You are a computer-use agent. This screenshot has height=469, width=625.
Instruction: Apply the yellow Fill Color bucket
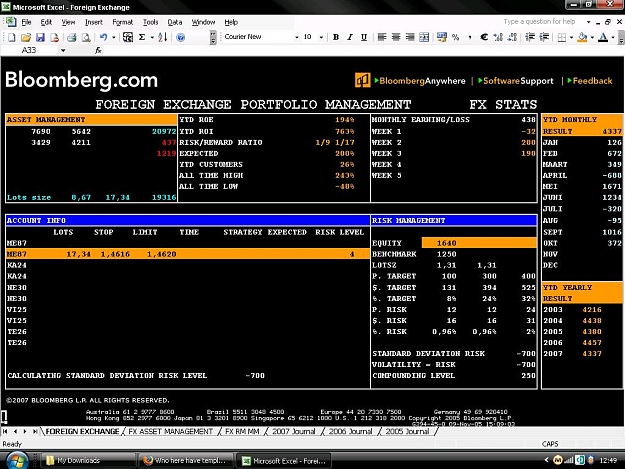(x=582, y=37)
